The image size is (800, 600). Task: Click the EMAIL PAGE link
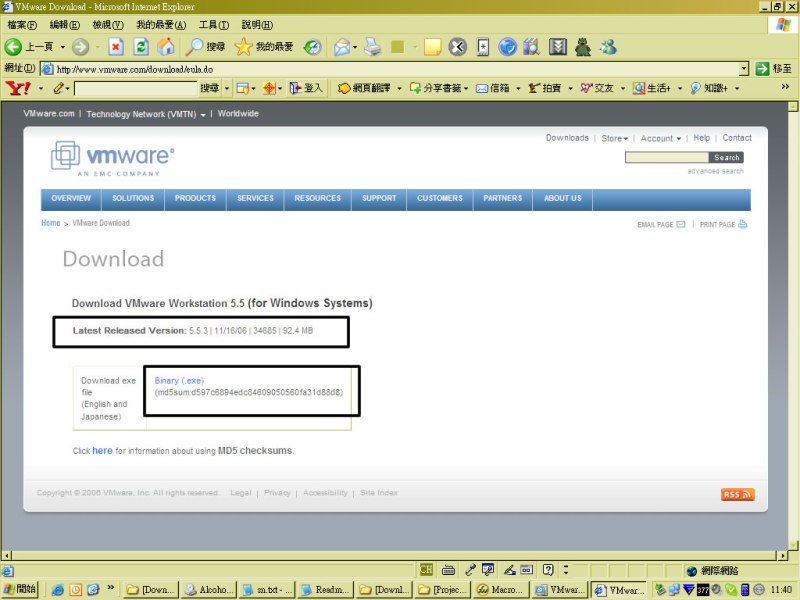point(661,224)
